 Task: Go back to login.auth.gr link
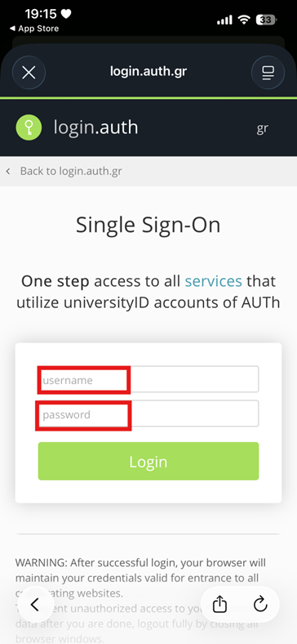71,171
